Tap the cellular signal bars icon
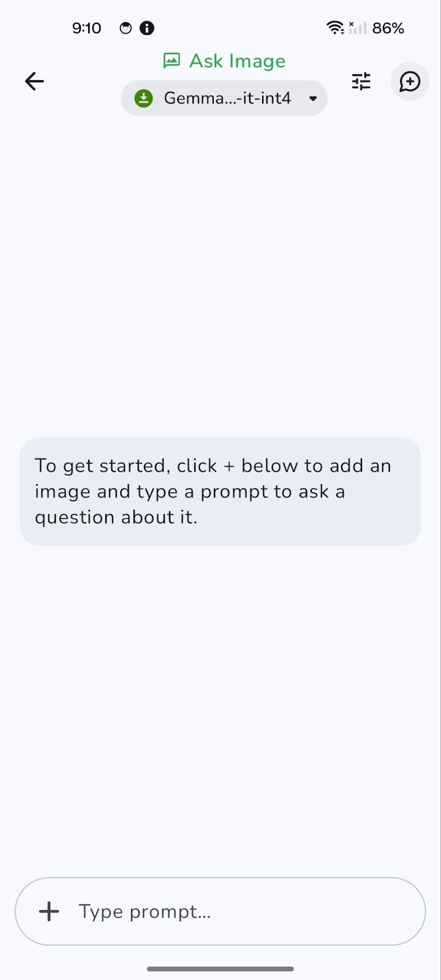This screenshot has height=980, width=441. pos(358,28)
